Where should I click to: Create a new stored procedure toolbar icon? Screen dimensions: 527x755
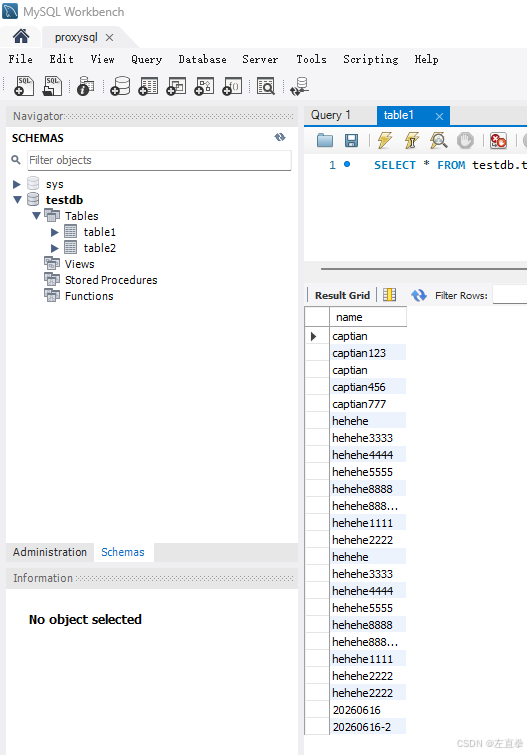point(204,86)
